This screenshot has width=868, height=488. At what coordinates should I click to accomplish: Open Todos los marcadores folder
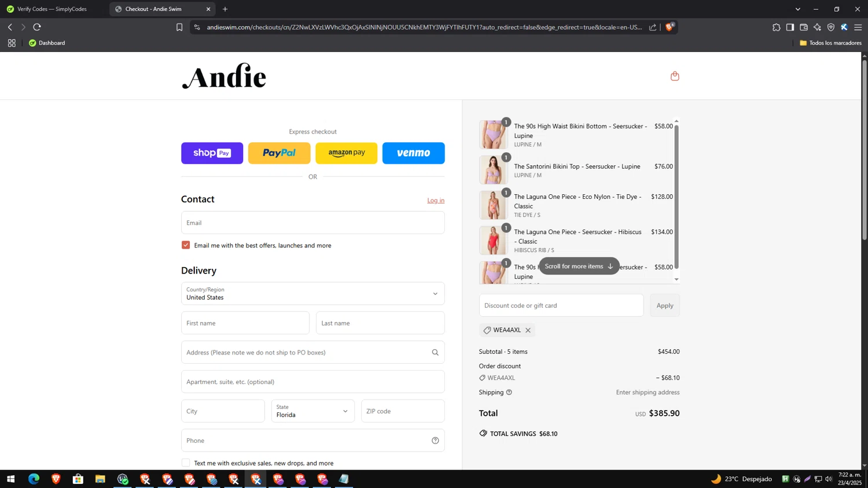(x=830, y=43)
